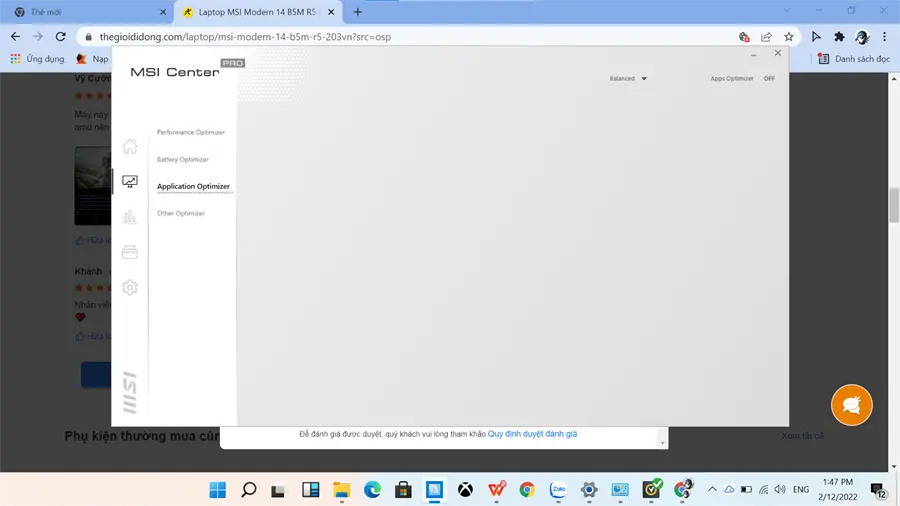Screen dimensions: 900x506
Task: Open Danh sách đọc reading list
Action: [x=854, y=59]
